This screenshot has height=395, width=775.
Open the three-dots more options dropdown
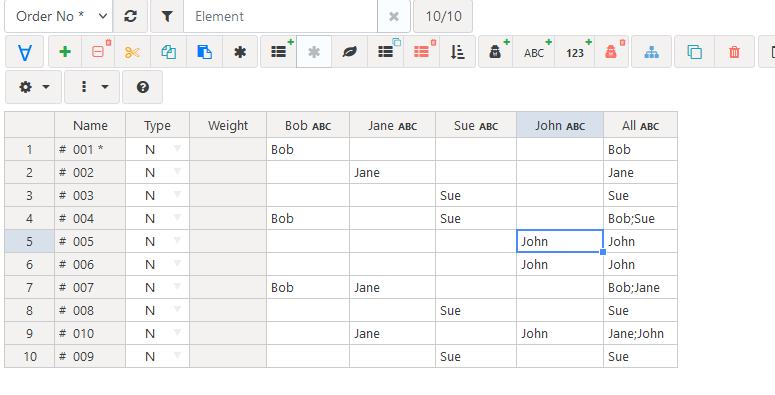click(92, 87)
